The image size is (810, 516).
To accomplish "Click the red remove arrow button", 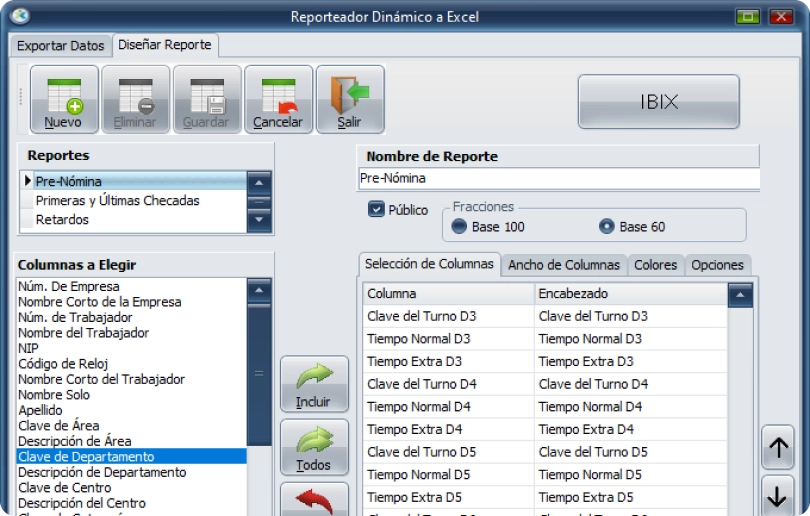I will pyautogui.click(x=314, y=500).
